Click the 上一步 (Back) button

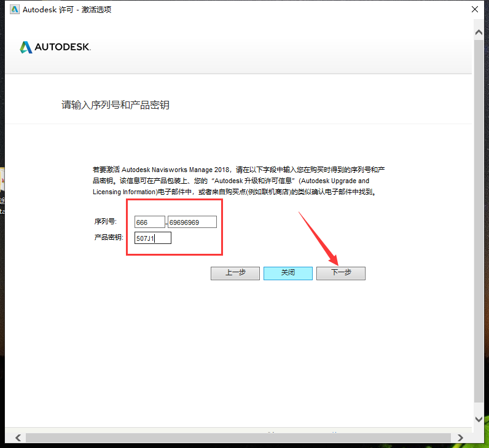(235, 273)
